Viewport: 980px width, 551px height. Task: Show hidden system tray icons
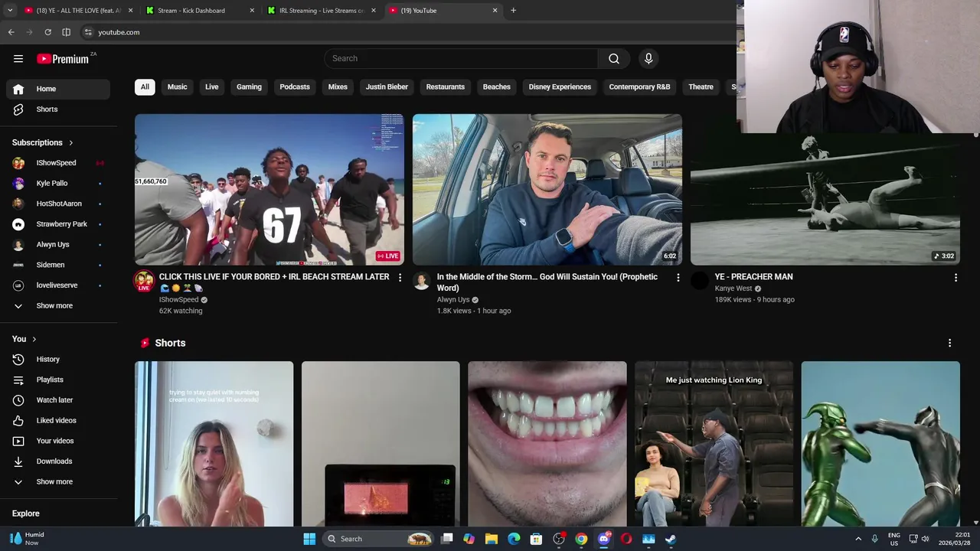point(857,539)
